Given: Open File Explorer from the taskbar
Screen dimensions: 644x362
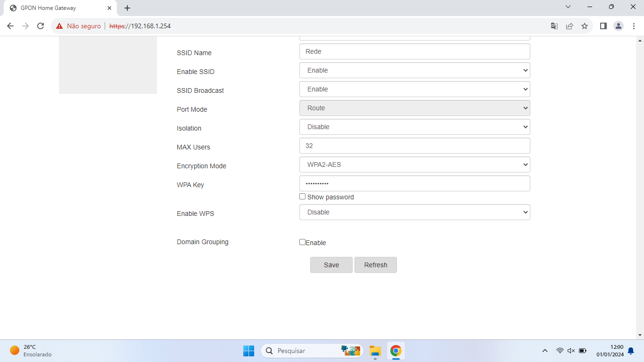Looking at the screenshot, I should point(375,351).
